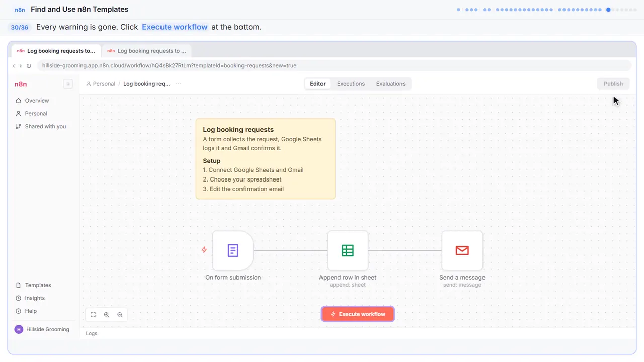Image resolution: width=644 pixels, height=362 pixels.
Task: Open Shared with you in the sidebar
Action: point(41,127)
